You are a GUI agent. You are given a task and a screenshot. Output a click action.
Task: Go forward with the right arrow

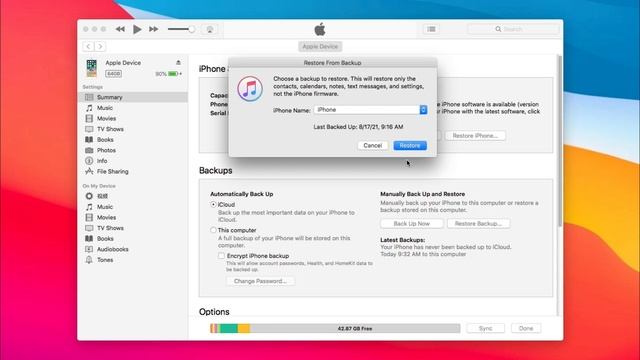click(x=100, y=47)
